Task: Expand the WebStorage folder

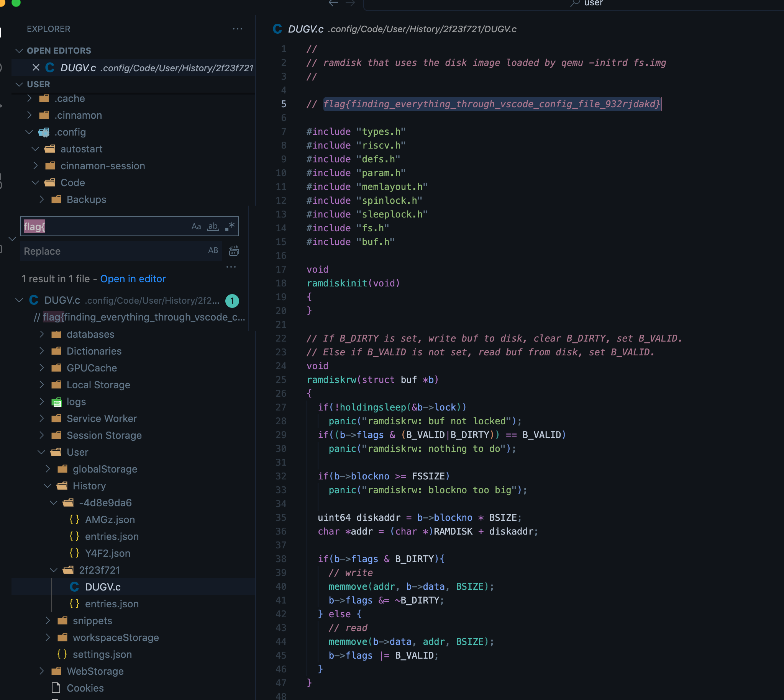Action: (41, 671)
